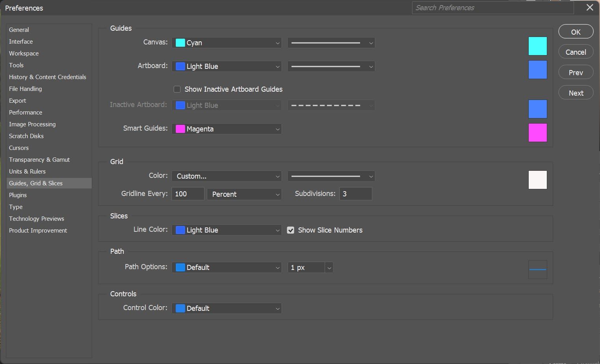
Task: Uncheck Show Slice Numbers
Action: pos(291,230)
